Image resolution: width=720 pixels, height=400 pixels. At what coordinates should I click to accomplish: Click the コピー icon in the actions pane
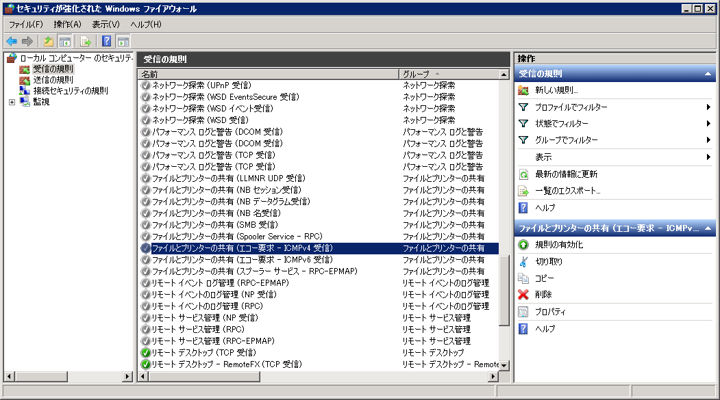pos(523,278)
